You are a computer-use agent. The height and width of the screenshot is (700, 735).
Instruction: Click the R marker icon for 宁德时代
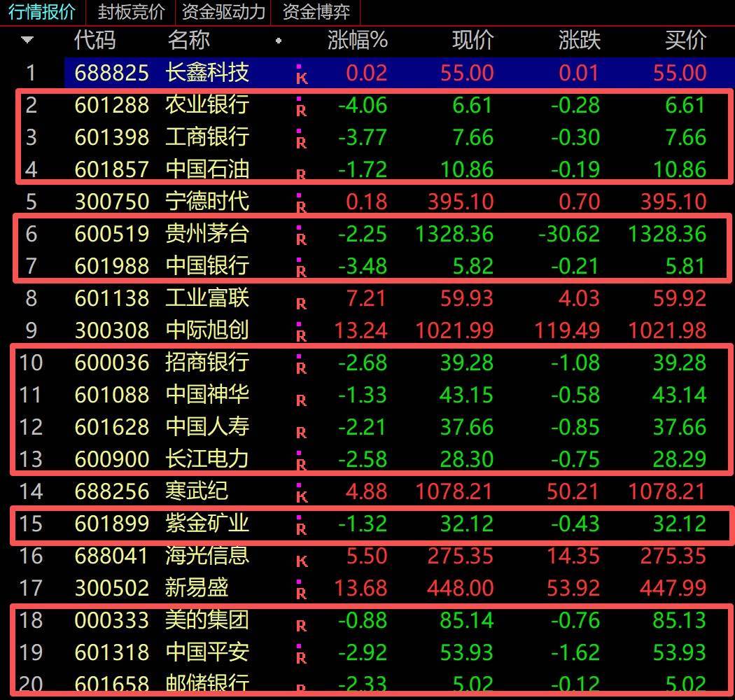point(301,204)
